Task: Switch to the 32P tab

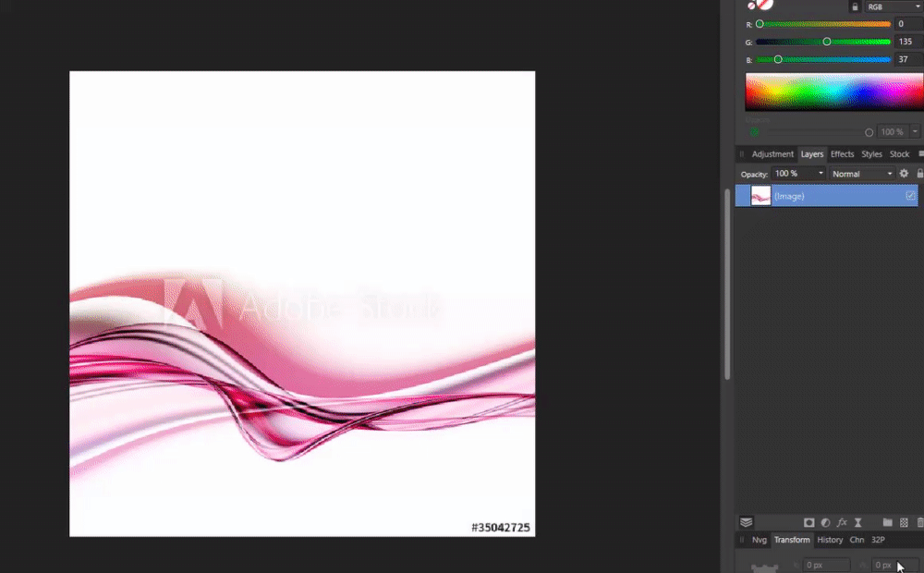Action: click(x=878, y=540)
